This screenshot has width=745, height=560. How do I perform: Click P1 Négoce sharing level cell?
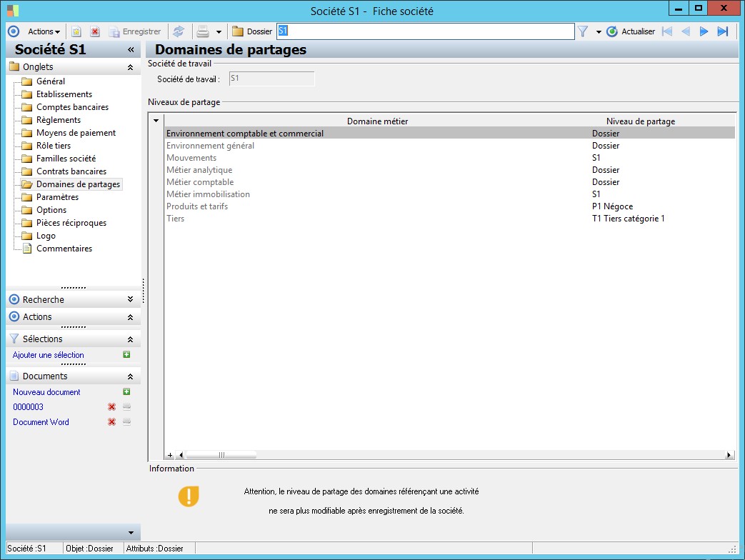(x=612, y=206)
